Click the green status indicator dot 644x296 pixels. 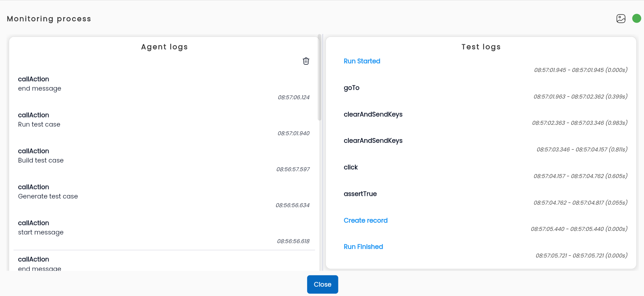[636, 18]
